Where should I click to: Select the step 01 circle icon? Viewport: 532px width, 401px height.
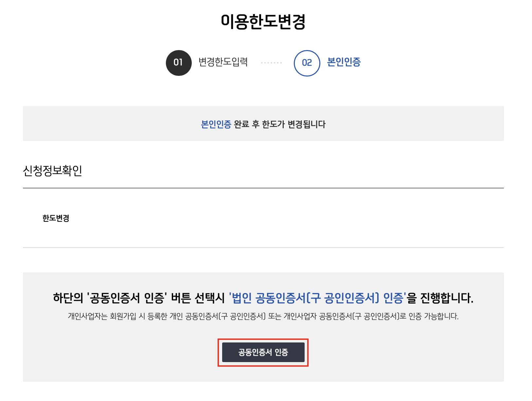click(x=178, y=63)
